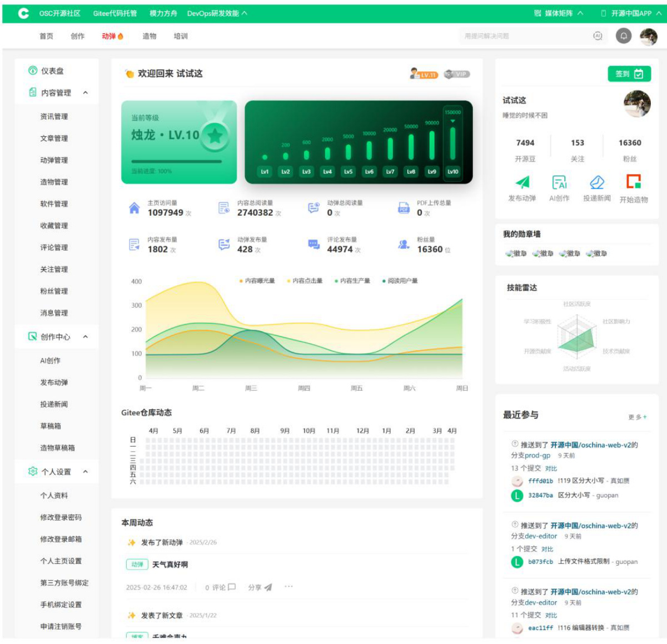
Task: Click the 发布动弹 paper plane icon
Action: 522,182
